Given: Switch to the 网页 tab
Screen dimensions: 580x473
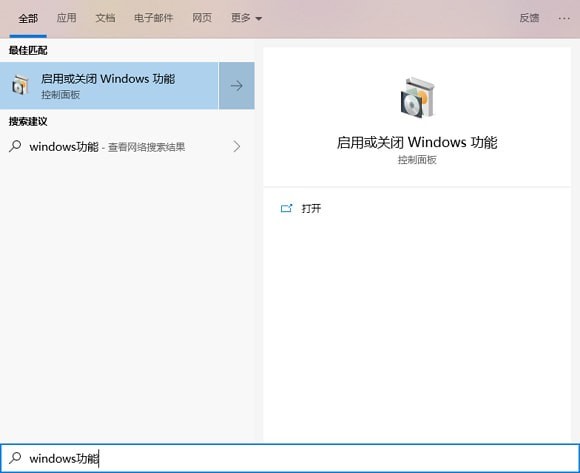Looking at the screenshot, I should 202,18.
